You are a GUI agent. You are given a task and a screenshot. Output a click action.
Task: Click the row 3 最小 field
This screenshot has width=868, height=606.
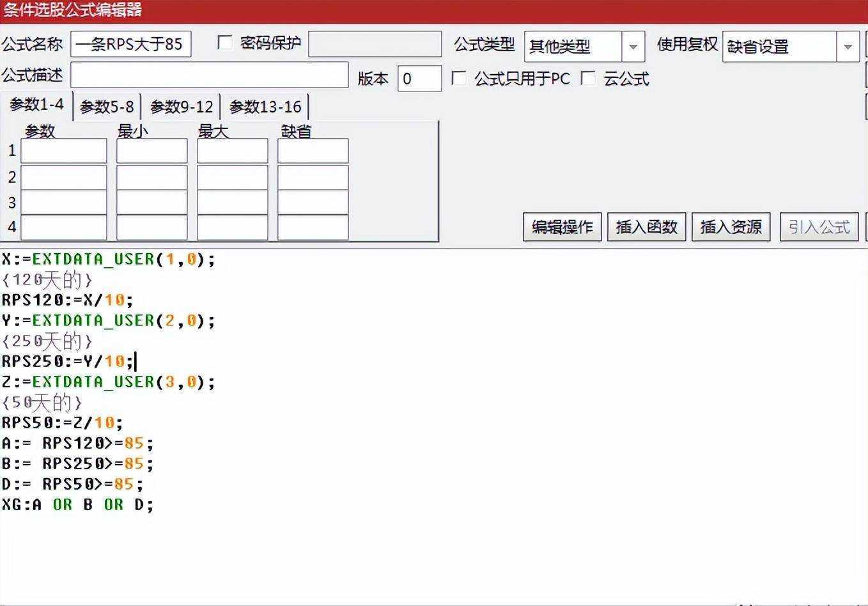point(152,202)
